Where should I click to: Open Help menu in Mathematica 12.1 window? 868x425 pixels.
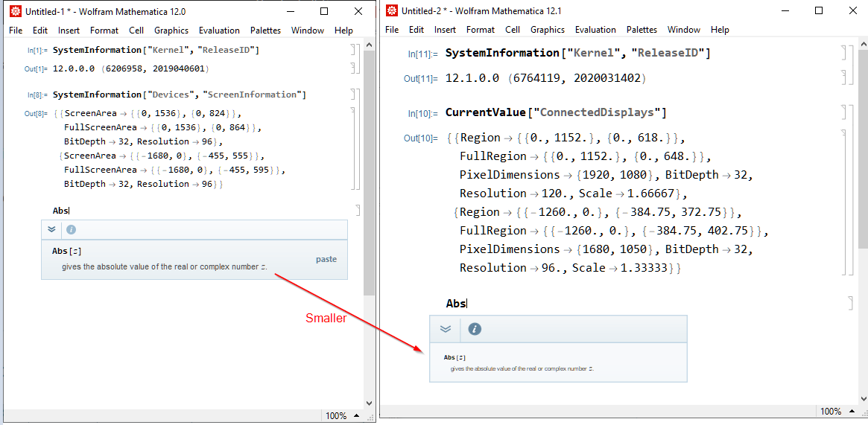pos(720,30)
